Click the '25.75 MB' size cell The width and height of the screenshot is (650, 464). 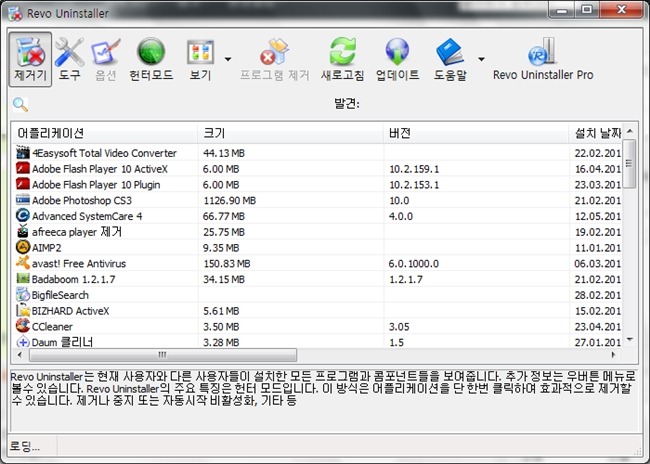pyautogui.click(x=224, y=232)
